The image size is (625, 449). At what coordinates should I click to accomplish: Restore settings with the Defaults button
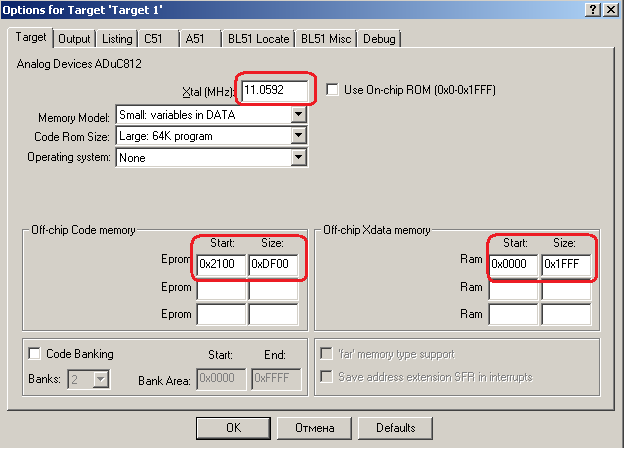point(395,428)
